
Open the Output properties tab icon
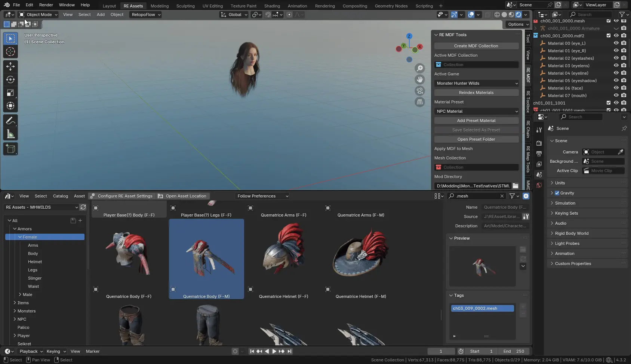(x=539, y=154)
